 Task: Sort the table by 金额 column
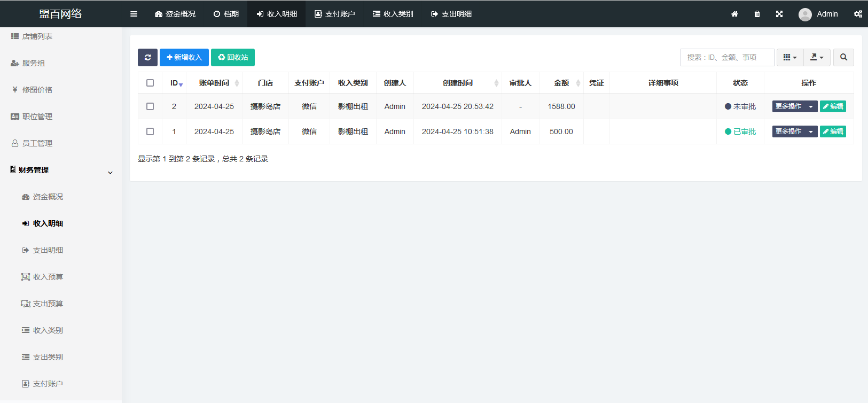tap(561, 83)
